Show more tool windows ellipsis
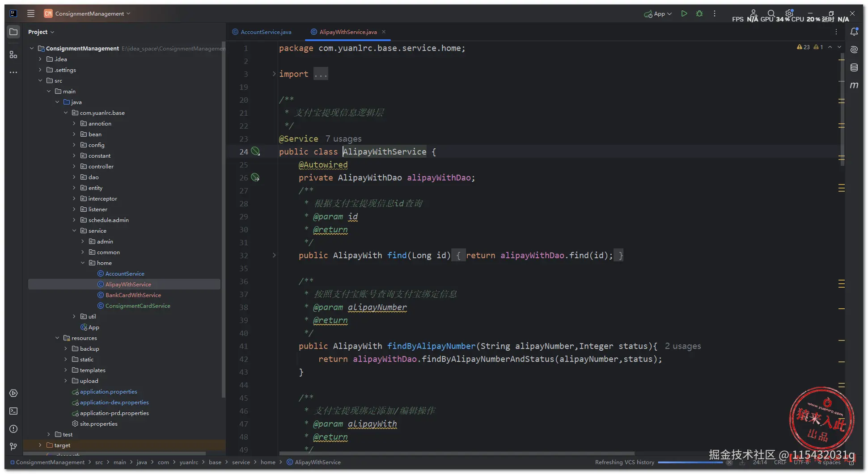The height and width of the screenshot is (474, 868). coord(13,72)
